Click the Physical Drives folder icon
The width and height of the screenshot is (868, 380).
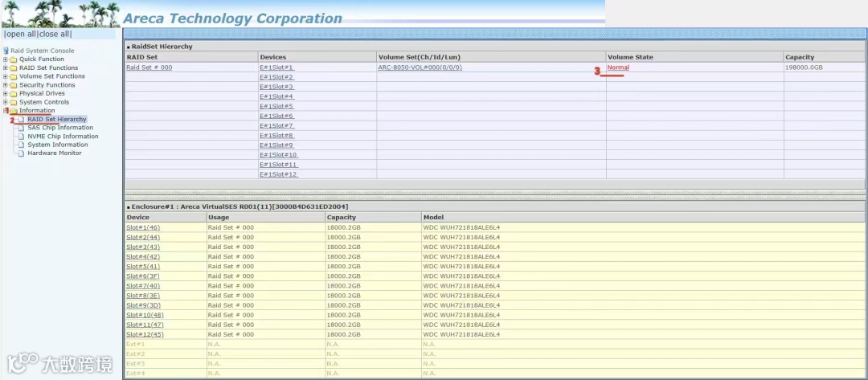[14, 93]
